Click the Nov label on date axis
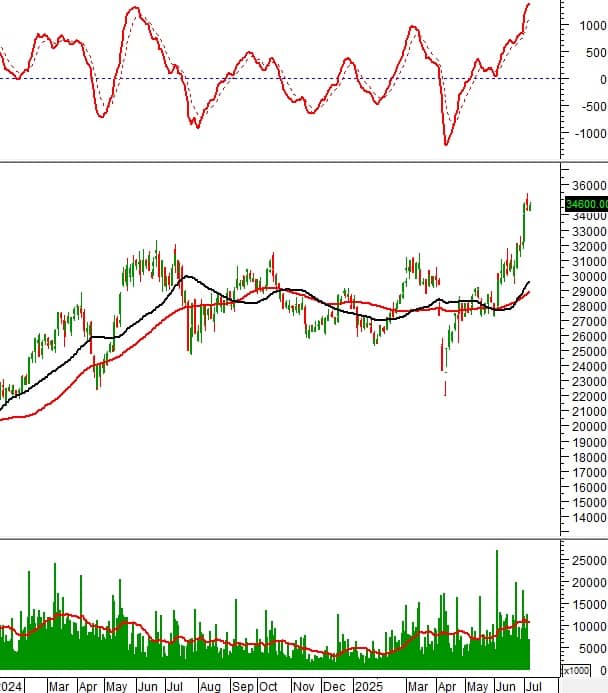The height and width of the screenshot is (693, 608). click(304, 686)
